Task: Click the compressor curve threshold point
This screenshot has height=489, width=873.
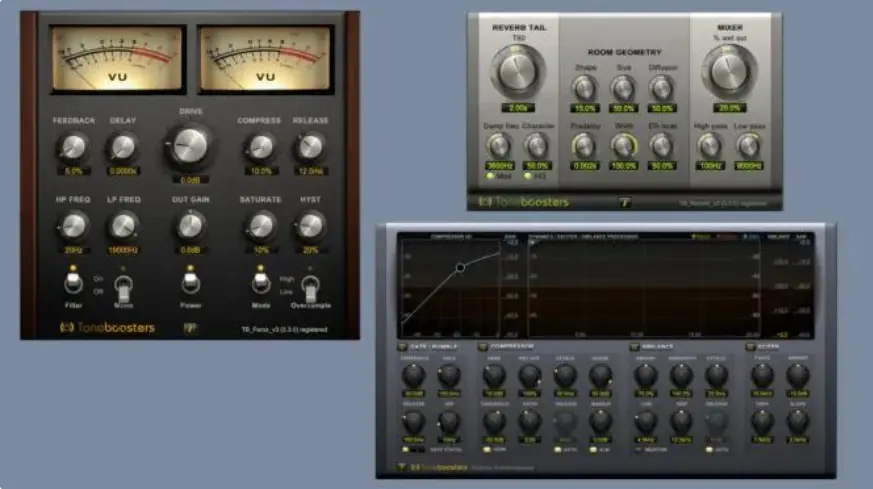Action: pos(460,267)
